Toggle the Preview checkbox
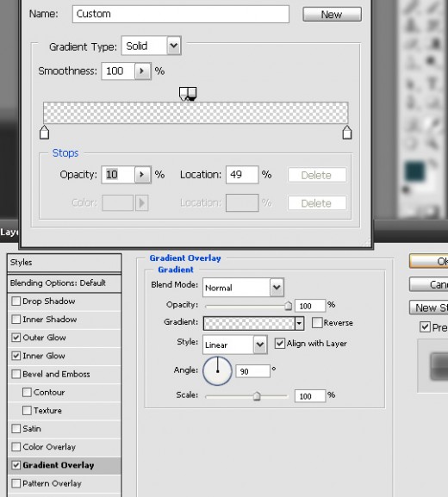Screen dimensions: 448x497 [x=425, y=326]
